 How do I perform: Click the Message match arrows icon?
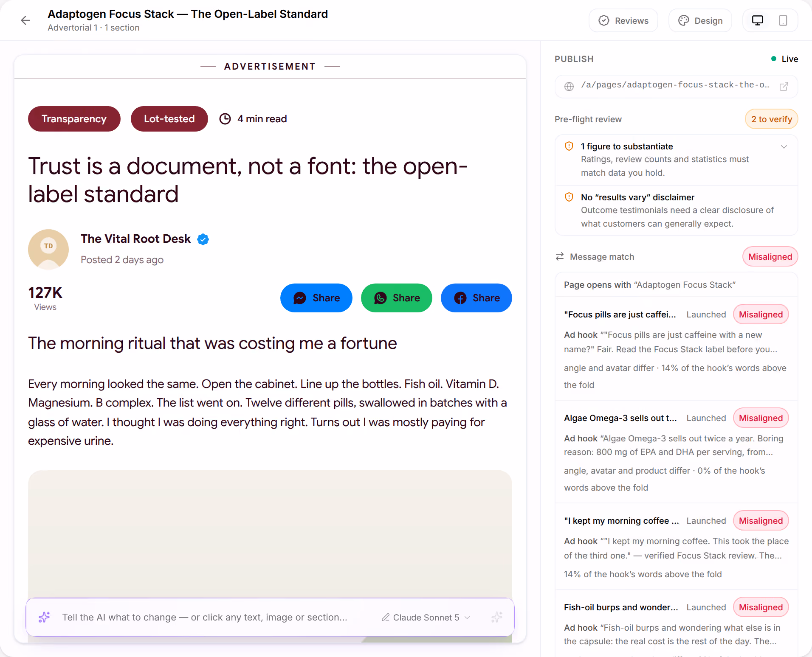point(560,256)
